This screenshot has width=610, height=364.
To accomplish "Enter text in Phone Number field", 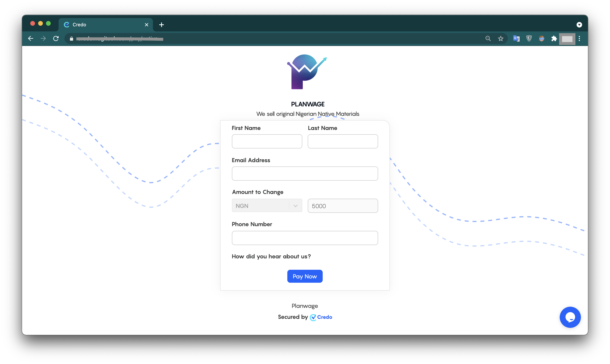I will (x=305, y=238).
